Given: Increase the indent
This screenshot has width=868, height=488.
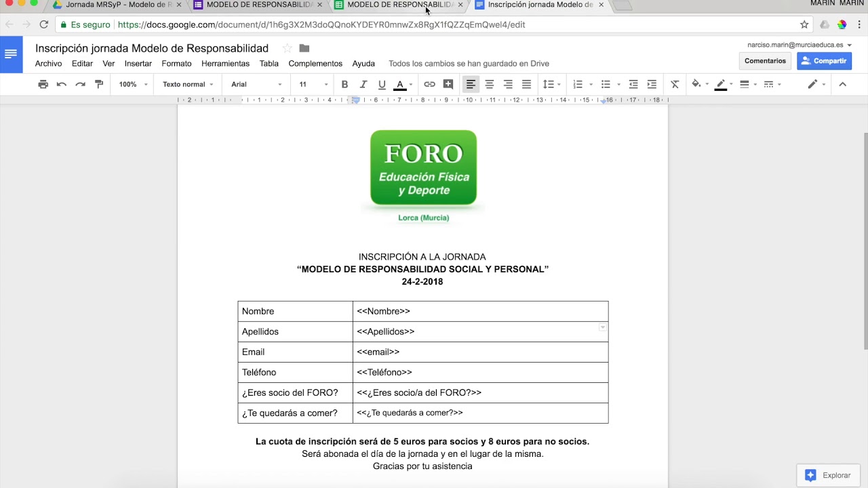Looking at the screenshot, I should (652, 84).
